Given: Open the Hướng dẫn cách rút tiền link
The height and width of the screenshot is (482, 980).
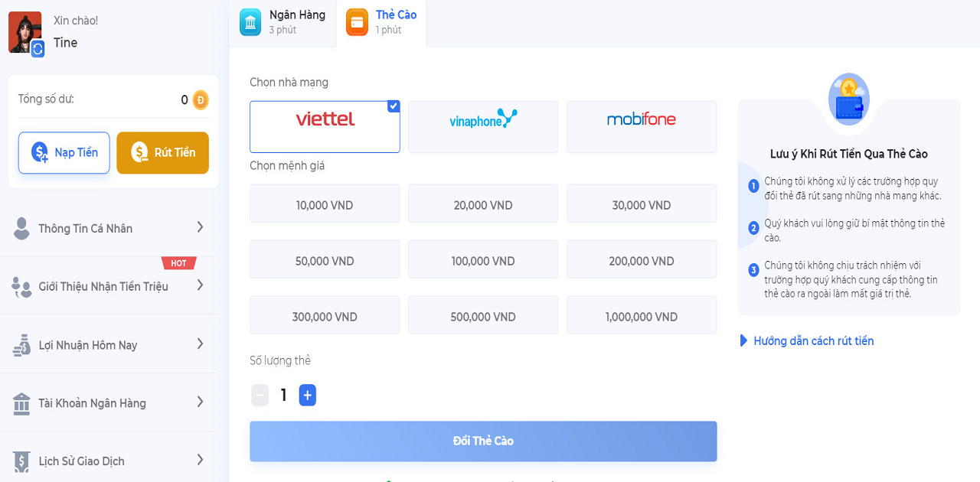Looking at the screenshot, I should tap(813, 341).
